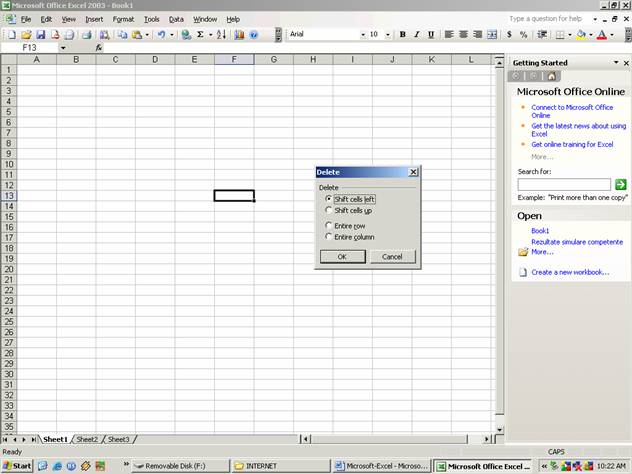Click the Increase Indent icon
Screen dimensions: 632x474
(x=542, y=35)
